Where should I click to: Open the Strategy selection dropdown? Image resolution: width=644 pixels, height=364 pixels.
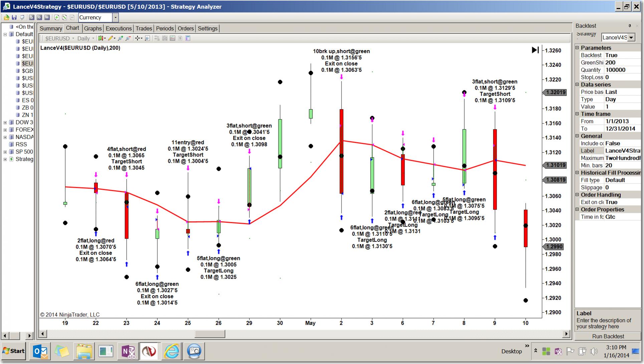631,37
